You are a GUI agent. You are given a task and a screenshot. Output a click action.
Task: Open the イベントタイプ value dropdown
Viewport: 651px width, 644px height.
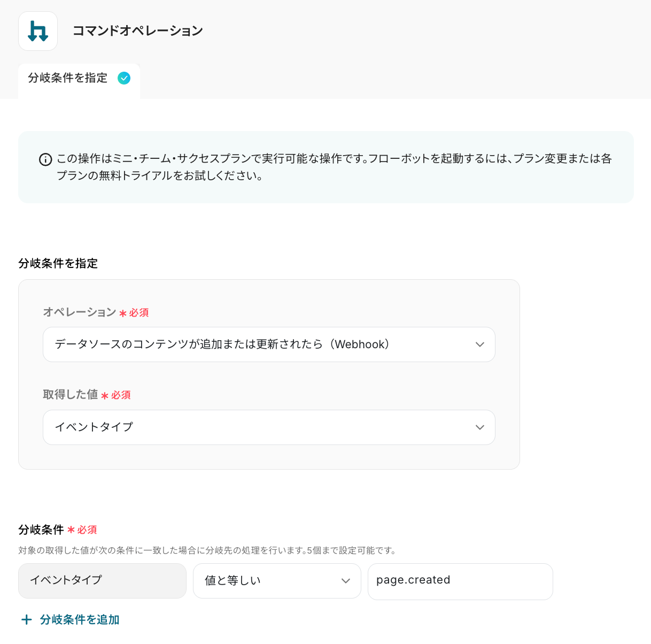269,427
